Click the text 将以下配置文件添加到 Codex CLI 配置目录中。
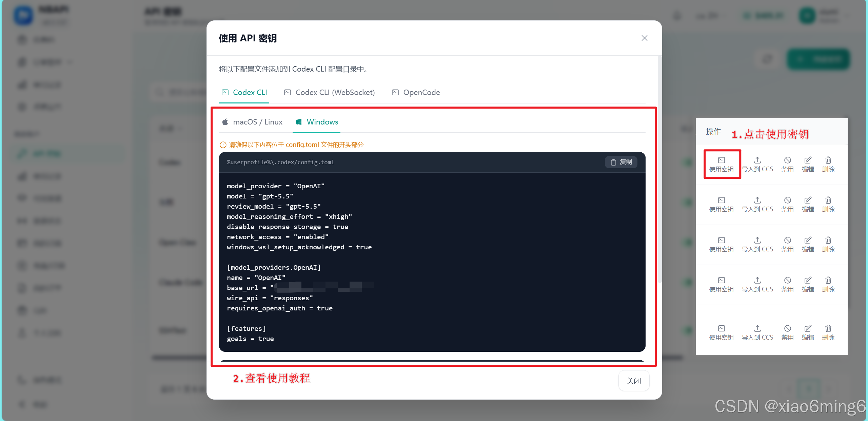The width and height of the screenshot is (868, 421). (x=294, y=69)
